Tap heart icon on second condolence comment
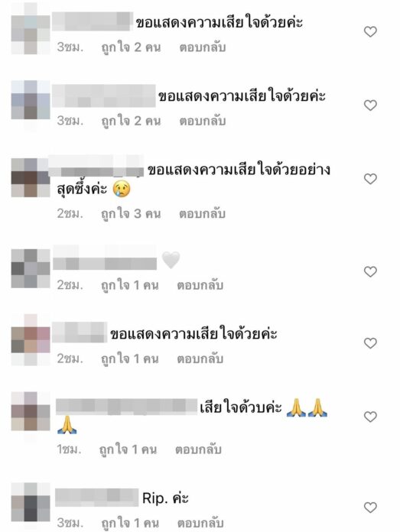The width and height of the screenshot is (400, 532). tap(370, 105)
